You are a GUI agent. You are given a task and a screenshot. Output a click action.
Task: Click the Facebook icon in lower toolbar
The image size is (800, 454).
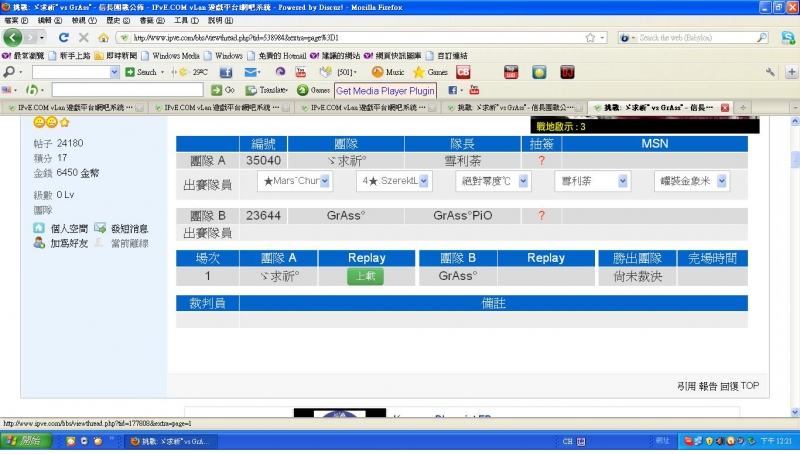[453, 90]
